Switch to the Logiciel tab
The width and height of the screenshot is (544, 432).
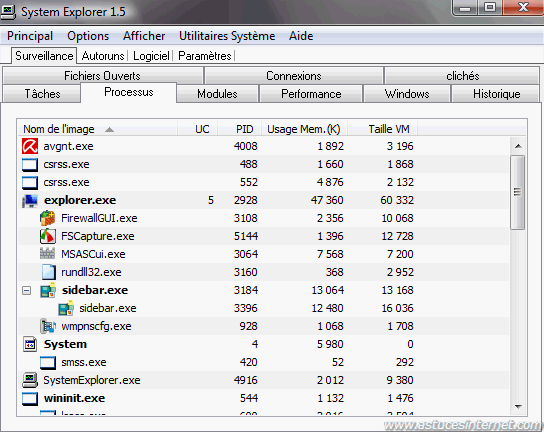pos(151,56)
